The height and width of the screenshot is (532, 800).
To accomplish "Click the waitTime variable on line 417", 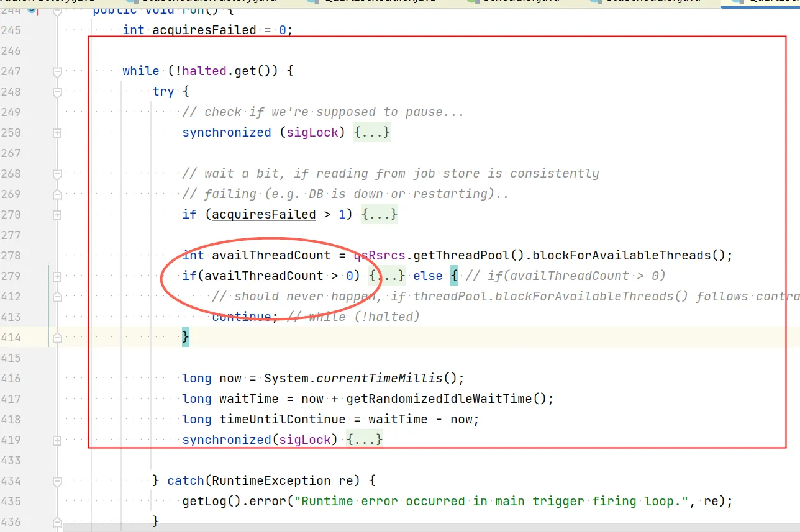I will tap(249, 399).
